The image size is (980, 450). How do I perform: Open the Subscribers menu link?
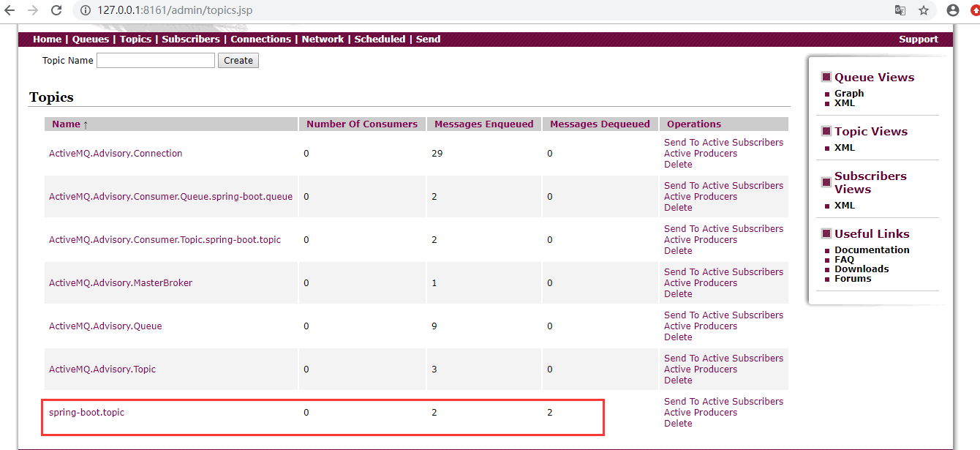(x=191, y=40)
